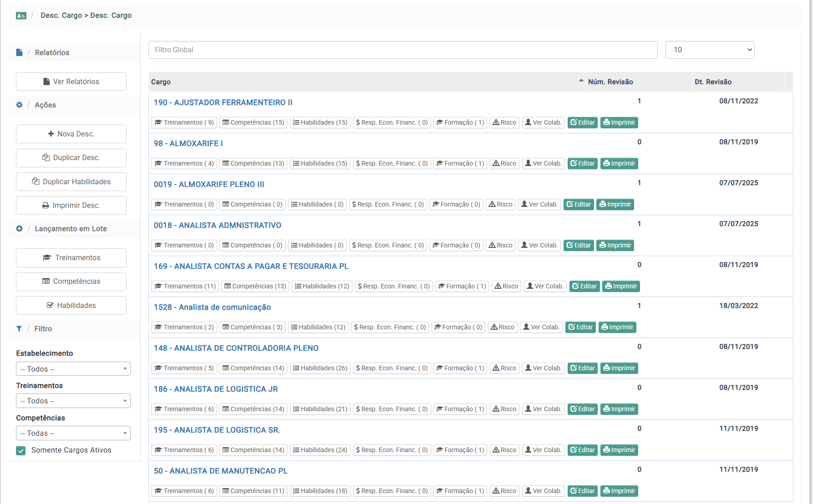813x504 pixels.
Task: Open the 148 - ANALISTA DE CONTROLADORIA PLENO link
Action: [236, 348]
